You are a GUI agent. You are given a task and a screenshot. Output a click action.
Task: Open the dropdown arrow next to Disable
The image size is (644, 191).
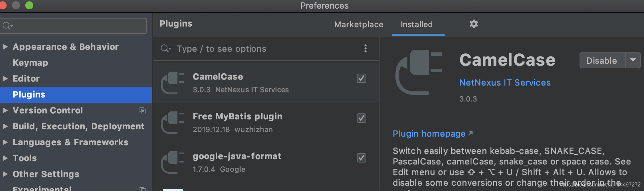pyautogui.click(x=633, y=60)
